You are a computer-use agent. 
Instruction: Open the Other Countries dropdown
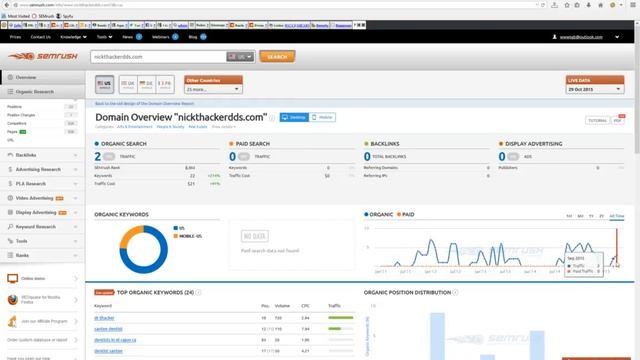(213, 89)
